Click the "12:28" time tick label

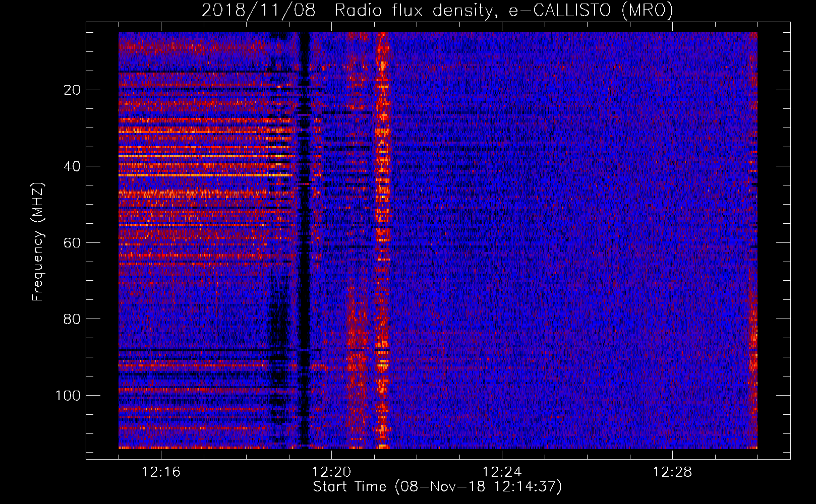672,472
